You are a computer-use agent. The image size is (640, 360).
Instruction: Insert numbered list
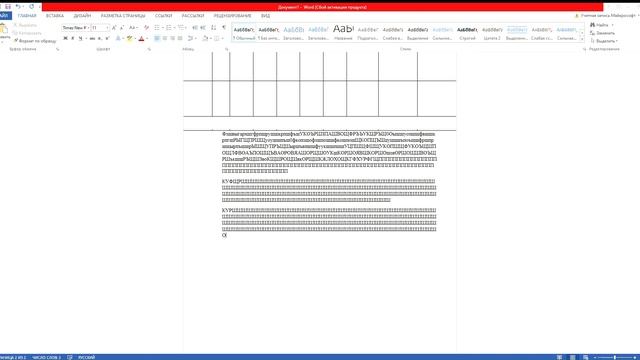point(169,28)
